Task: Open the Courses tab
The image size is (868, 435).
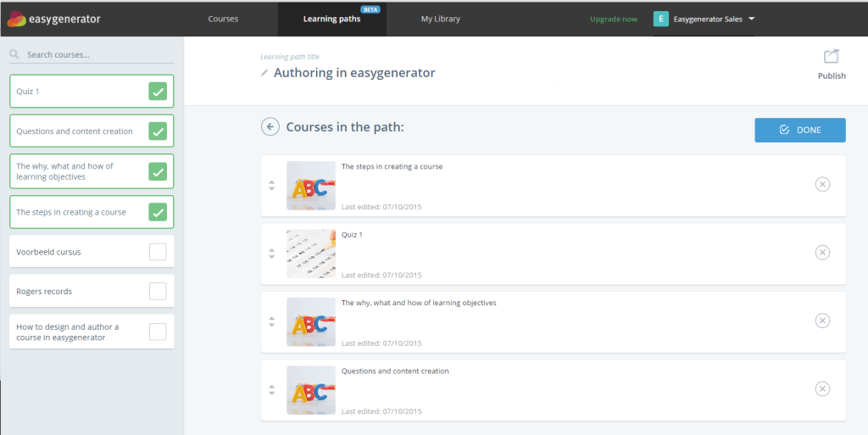Action: tap(223, 19)
